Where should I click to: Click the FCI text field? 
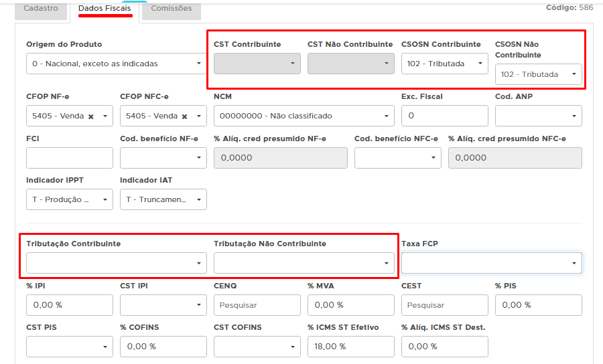pyautogui.click(x=69, y=158)
